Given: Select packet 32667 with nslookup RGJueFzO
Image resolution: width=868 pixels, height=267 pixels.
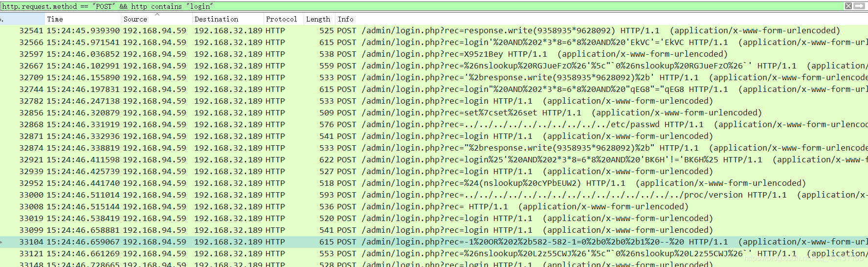Looking at the screenshot, I should (434, 66).
